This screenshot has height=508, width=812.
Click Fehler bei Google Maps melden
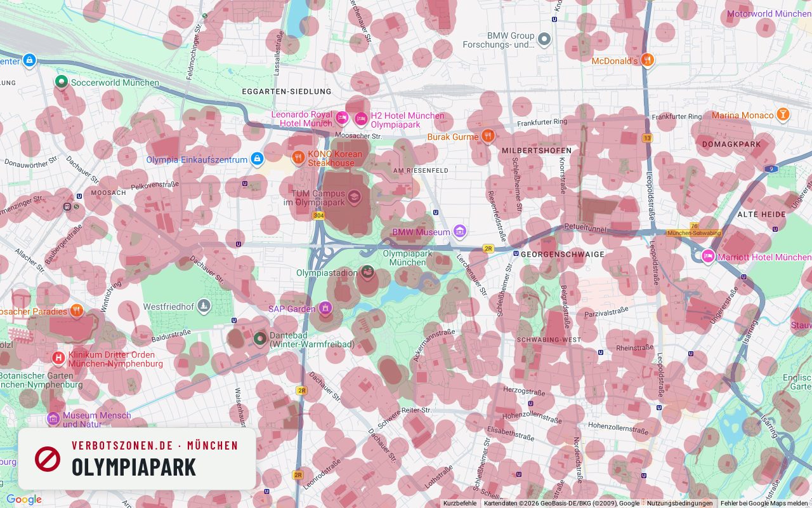764,503
